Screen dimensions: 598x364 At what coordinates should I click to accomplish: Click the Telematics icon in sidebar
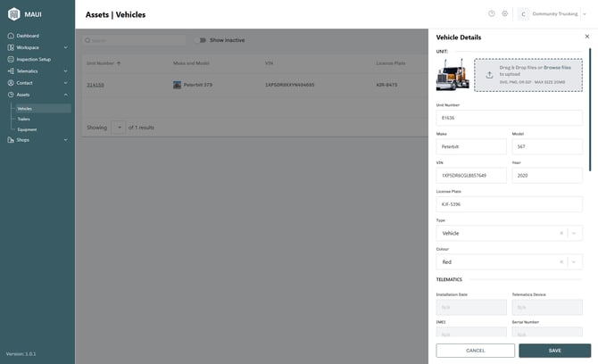[10, 70]
